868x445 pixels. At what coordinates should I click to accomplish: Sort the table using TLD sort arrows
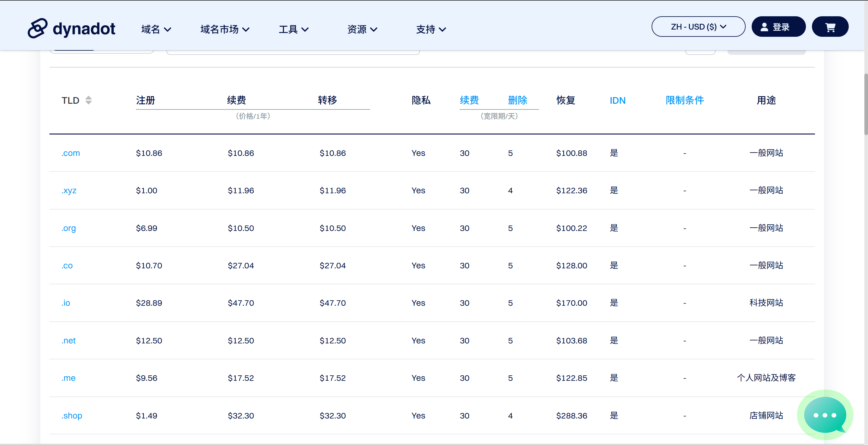pos(88,100)
